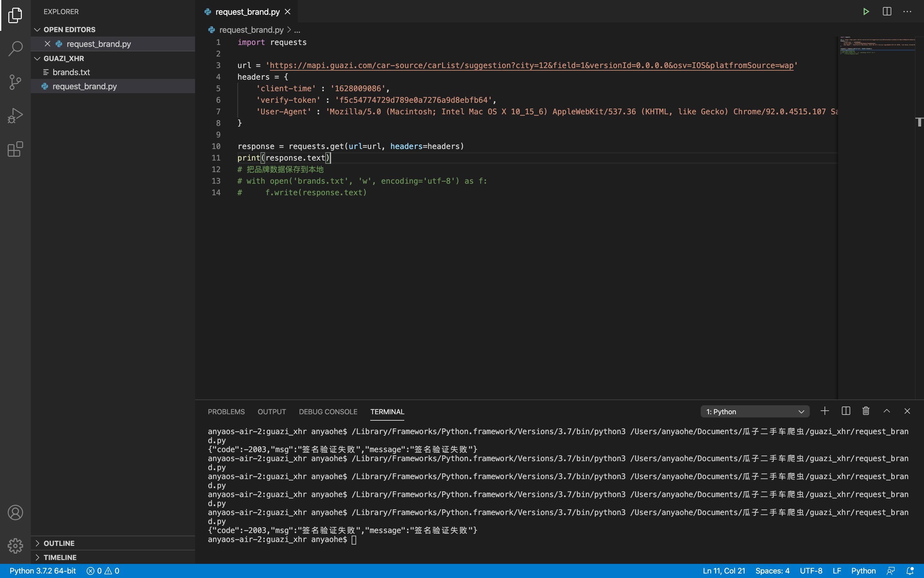The height and width of the screenshot is (578, 924).
Task: Click the 'client-time' key on line 5
Action: click(286, 89)
